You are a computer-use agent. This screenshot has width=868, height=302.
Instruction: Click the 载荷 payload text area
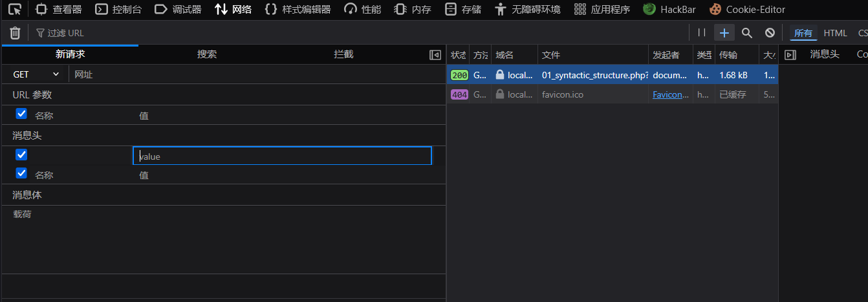click(x=223, y=239)
